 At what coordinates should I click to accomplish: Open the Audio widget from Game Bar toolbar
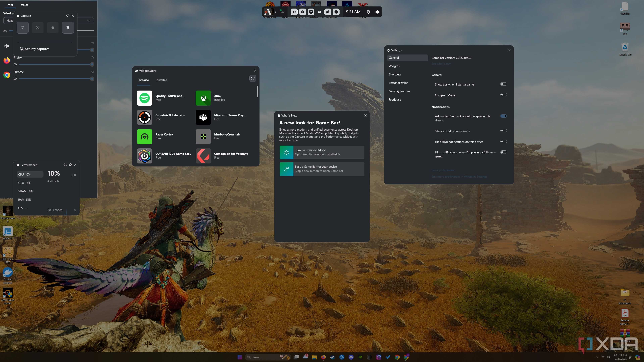coord(294,12)
